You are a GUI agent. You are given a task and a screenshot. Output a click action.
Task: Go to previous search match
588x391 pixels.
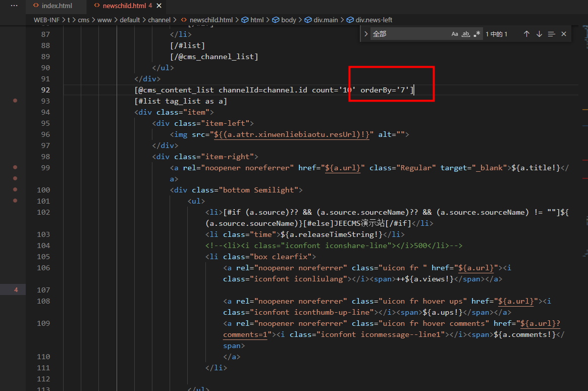526,34
